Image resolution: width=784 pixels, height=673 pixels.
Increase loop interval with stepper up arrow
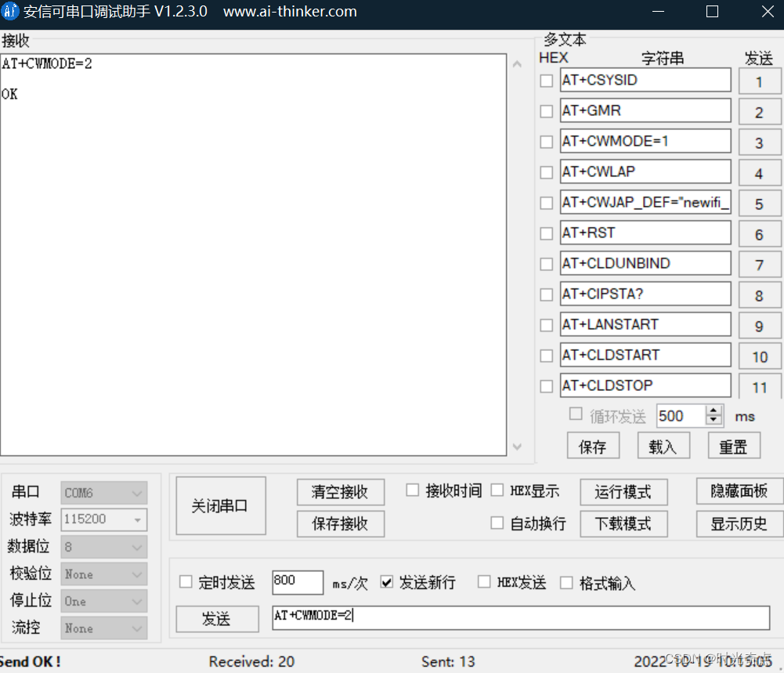pos(714,411)
